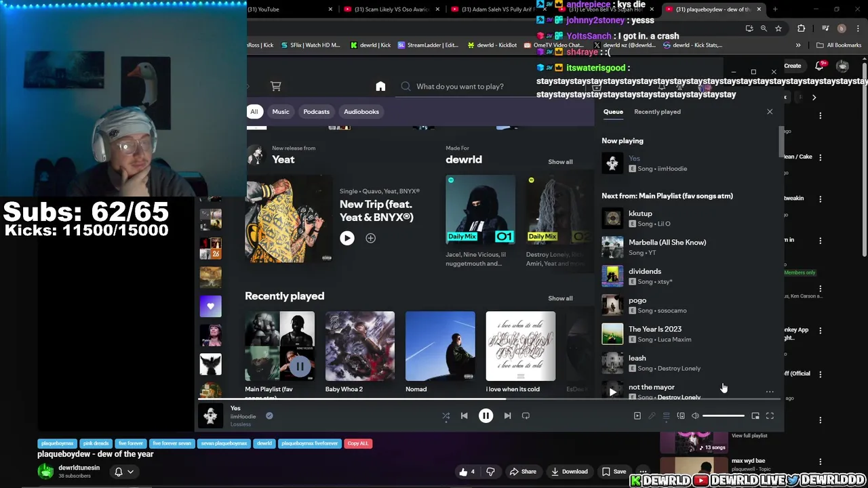Select Marbella (All She Know) in queue

(x=688, y=247)
